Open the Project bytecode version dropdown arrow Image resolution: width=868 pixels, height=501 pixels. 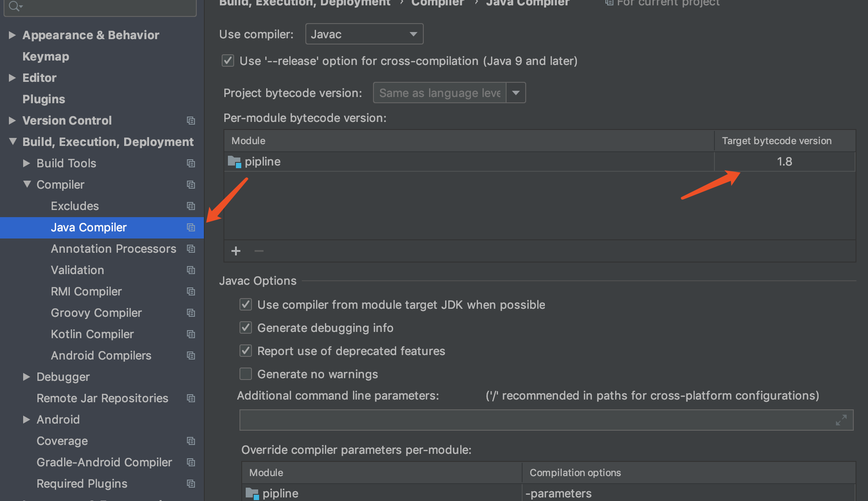[x=516, y=93]
